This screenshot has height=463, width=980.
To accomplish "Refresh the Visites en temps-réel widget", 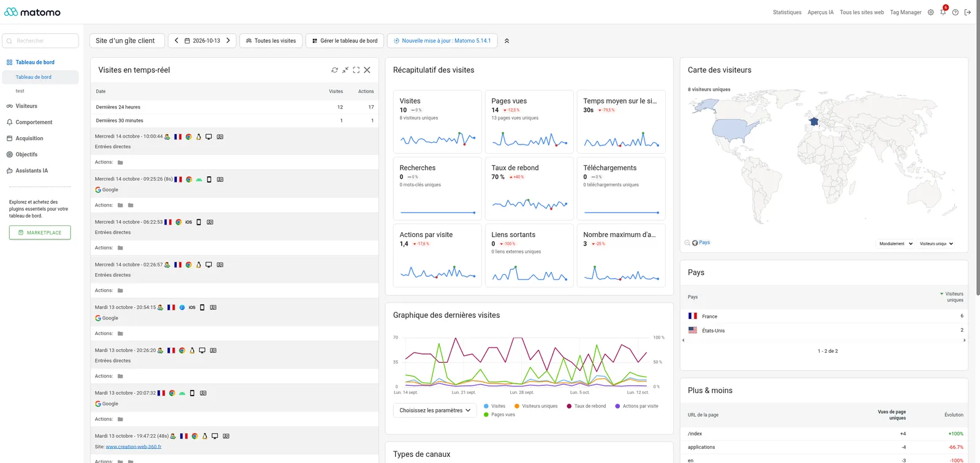I will [334, 70].
